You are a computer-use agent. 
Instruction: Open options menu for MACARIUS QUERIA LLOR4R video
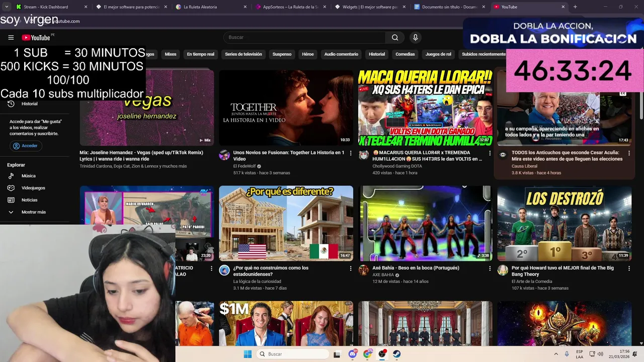coord(490,153)
